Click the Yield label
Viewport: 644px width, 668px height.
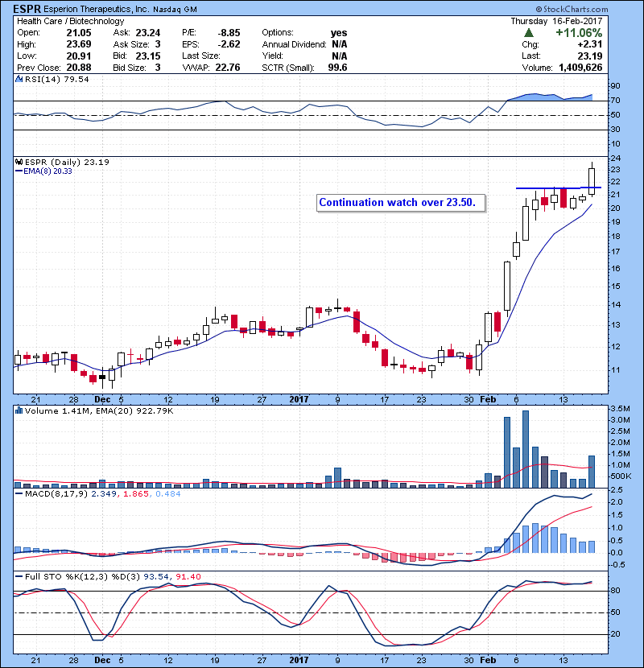click(x=272, y=56)
